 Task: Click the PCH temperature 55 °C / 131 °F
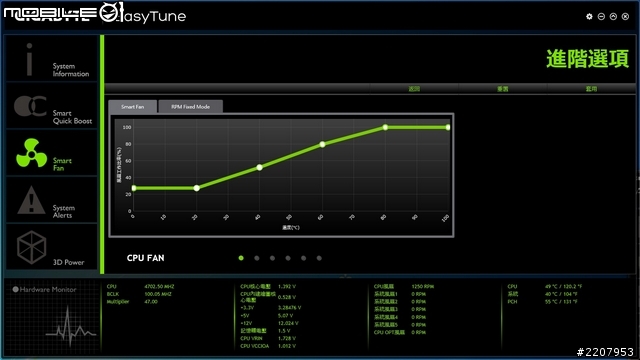tap(561, 302)
